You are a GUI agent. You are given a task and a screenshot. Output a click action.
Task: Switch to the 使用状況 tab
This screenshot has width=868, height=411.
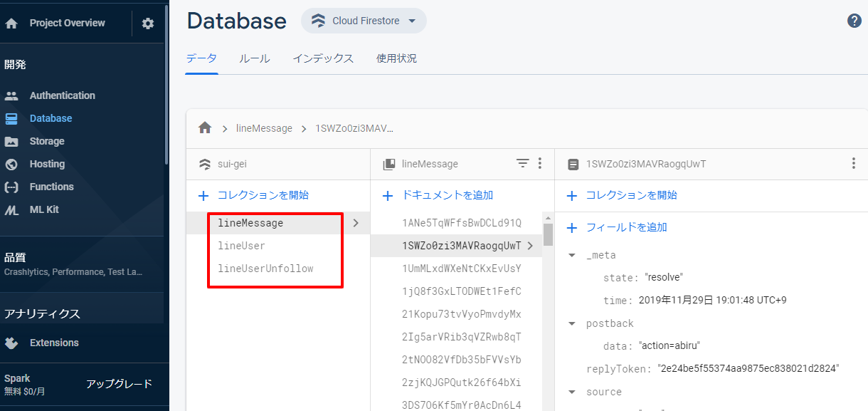coord(396,58)
